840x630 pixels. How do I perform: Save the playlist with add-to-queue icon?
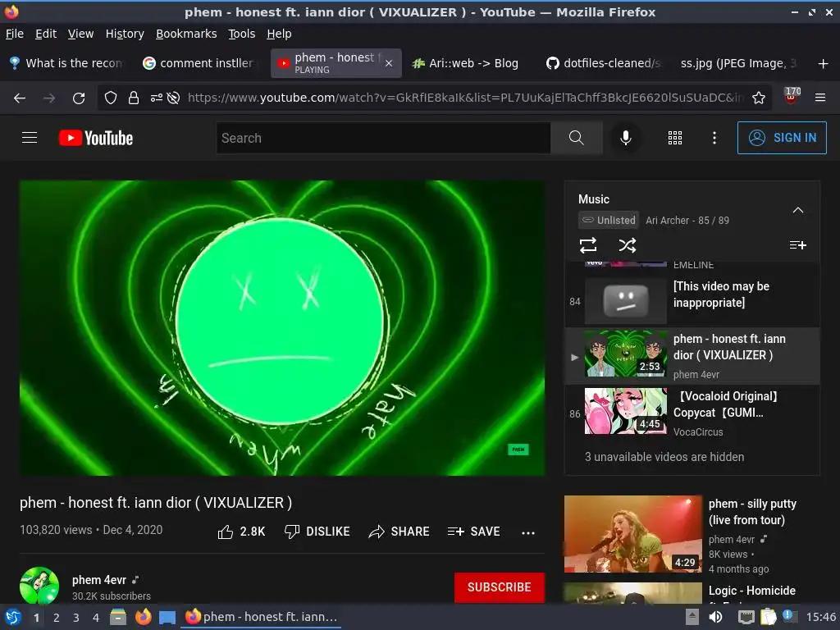(797, 245)
